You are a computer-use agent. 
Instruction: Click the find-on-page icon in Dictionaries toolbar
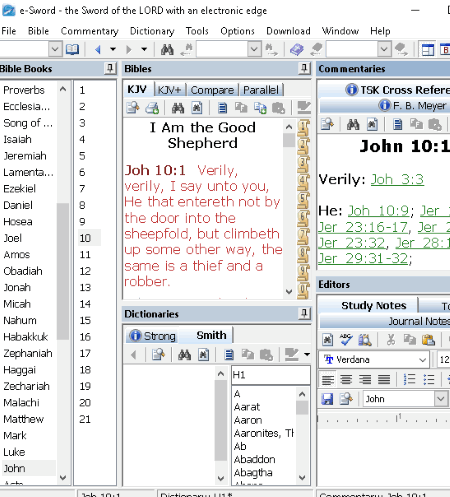tap(204, 355)
